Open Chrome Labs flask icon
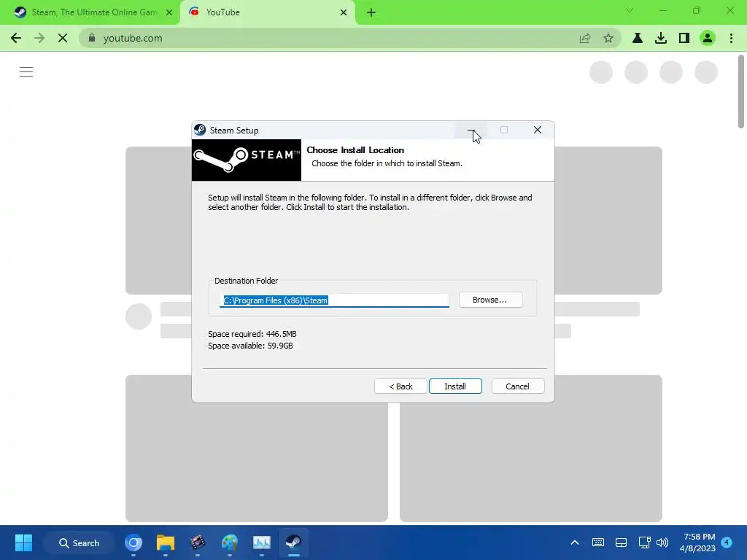This screenshot has width=747, height=560. [638, 38]
